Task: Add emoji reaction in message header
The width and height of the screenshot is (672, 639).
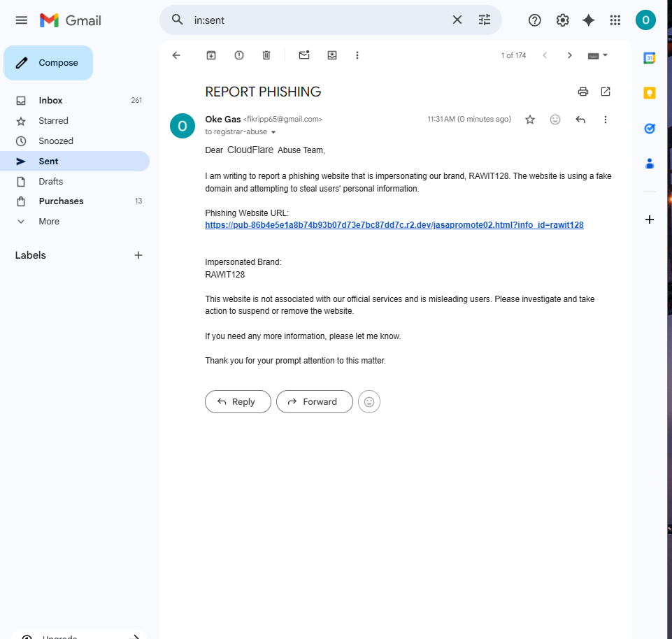Action: pos(555,120)
